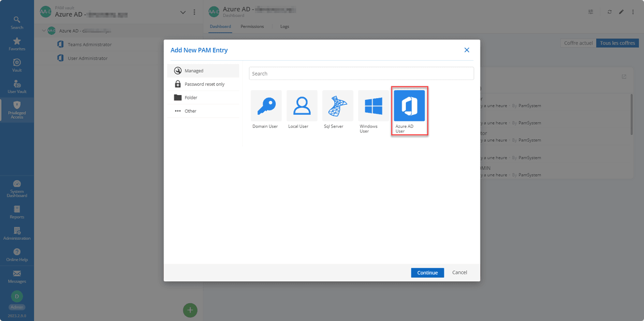
Task: Select the Windows User entry icon
Action: point(373,106)
